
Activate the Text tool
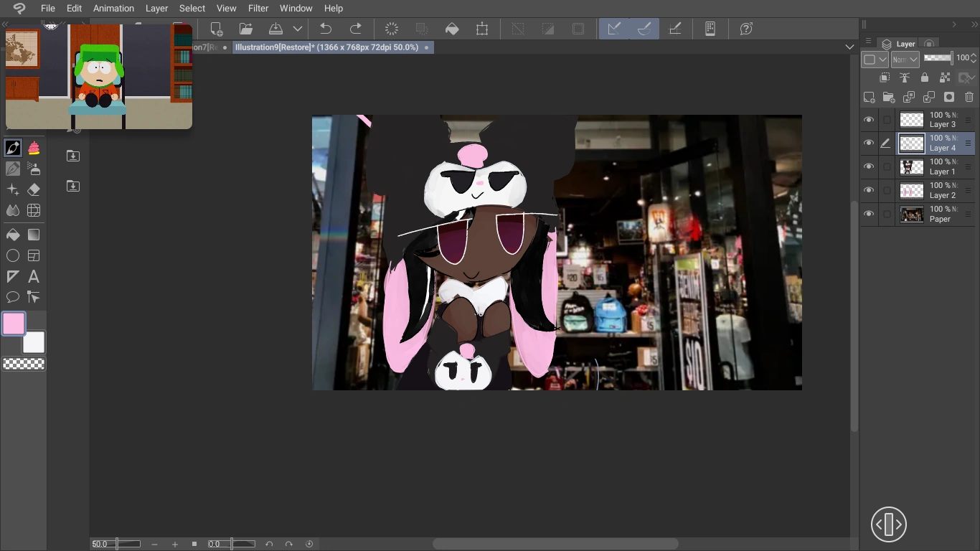tap(33, 276)
